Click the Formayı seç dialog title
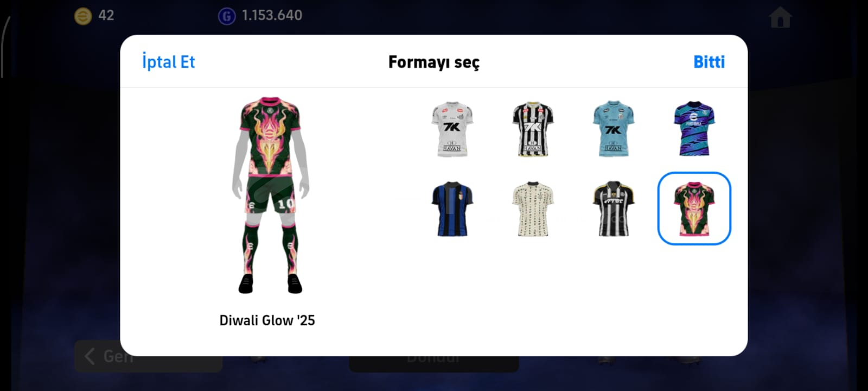Viewport: 868px width, 391px height. [434, 62]
